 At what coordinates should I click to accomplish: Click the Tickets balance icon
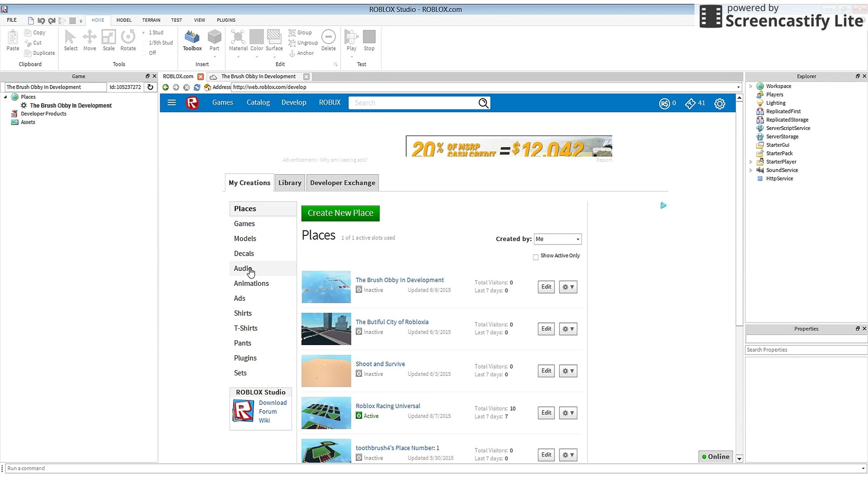[690, 104]
